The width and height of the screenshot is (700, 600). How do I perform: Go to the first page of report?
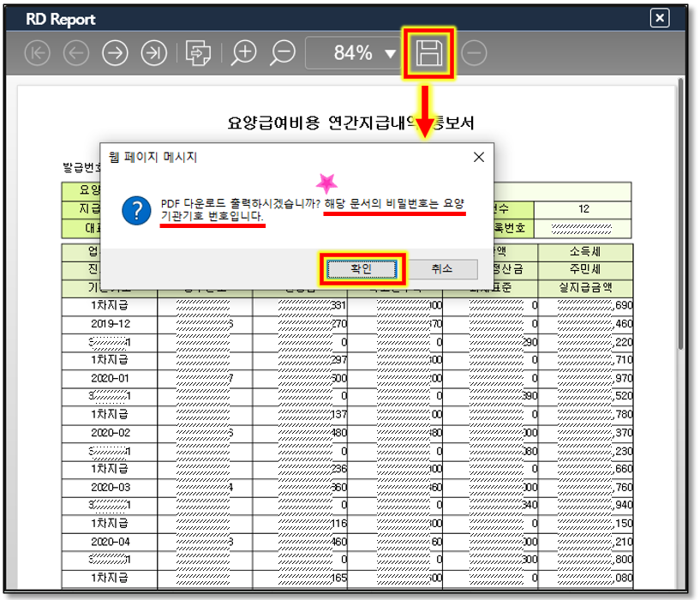coord(38,53)
